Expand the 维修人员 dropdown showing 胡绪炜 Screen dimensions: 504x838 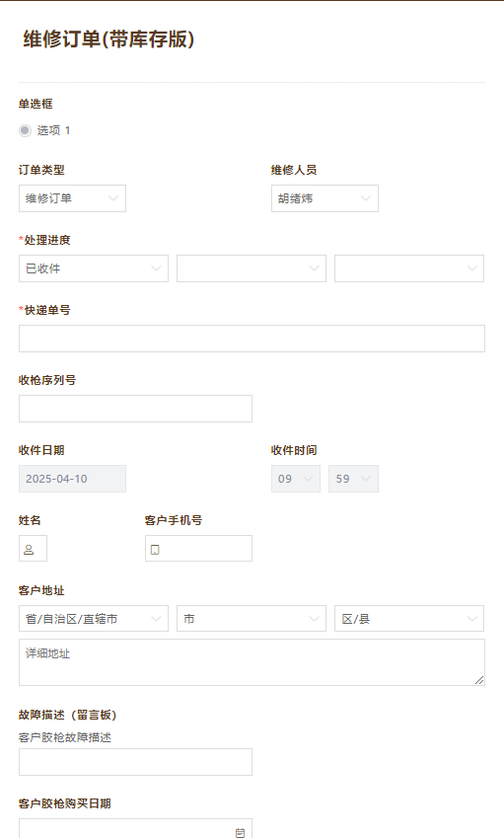pos(324,198)
